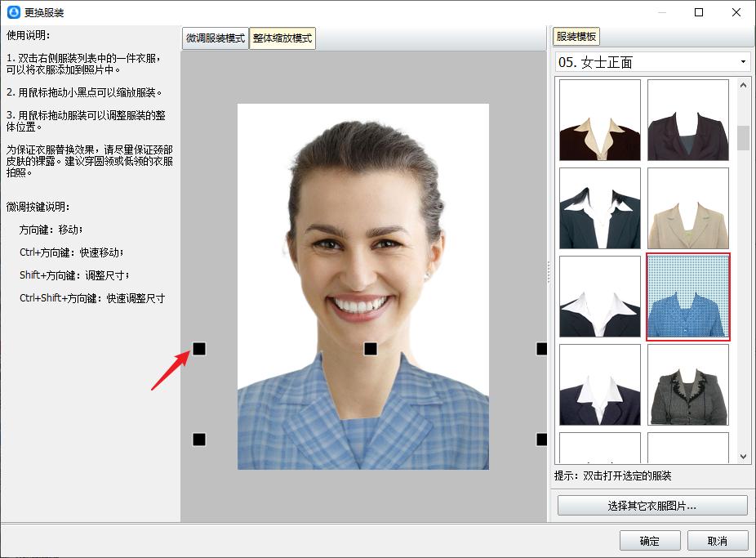Cancel the dialog via 取消 button

pos(717,540)
